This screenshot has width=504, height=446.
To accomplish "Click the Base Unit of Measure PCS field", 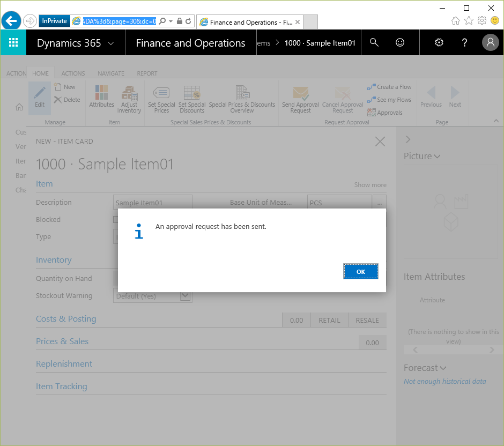I will point(339,203).
